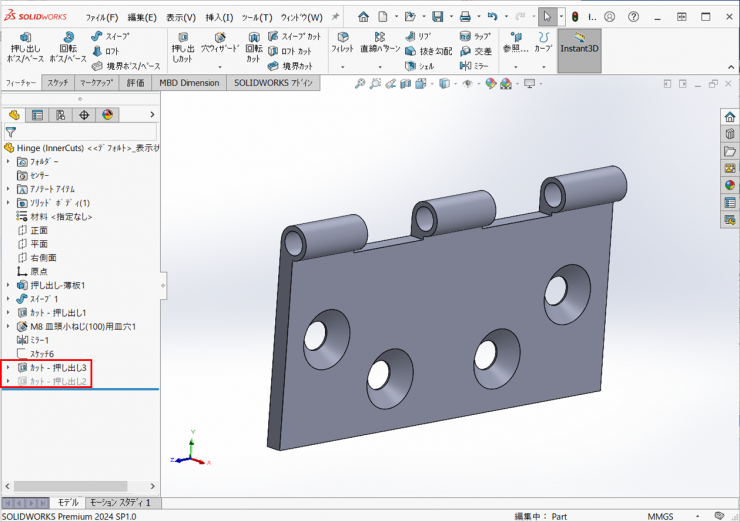Select the 直線パターン linear pattern tool
This screenshot has width=740, height=522.
pos(380,41)
